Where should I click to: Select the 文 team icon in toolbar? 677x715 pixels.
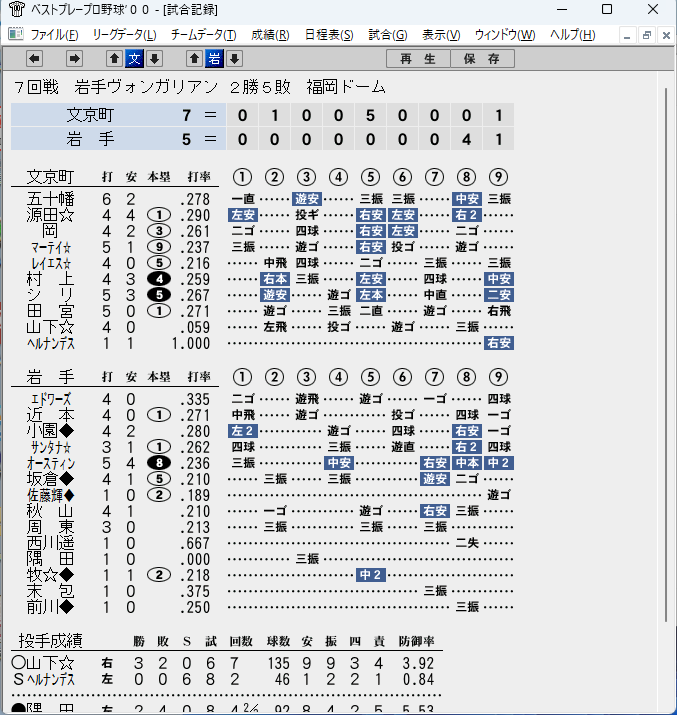coord(134,58)
